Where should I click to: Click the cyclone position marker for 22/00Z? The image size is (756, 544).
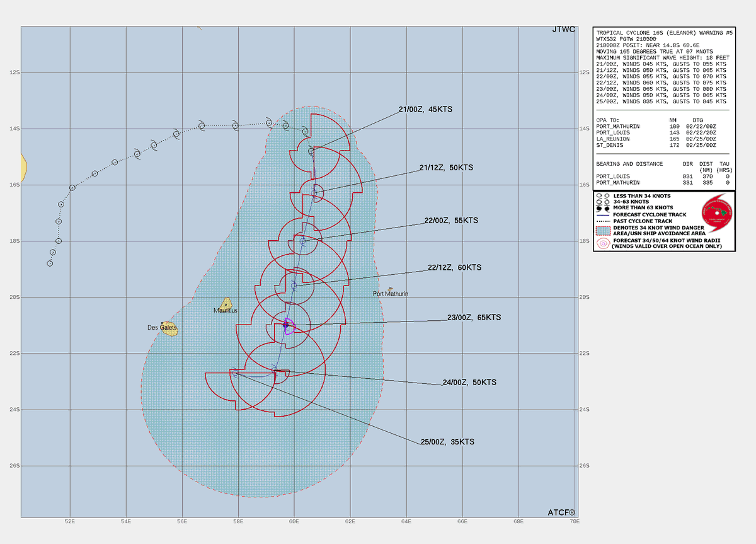[x=302, y=241]
